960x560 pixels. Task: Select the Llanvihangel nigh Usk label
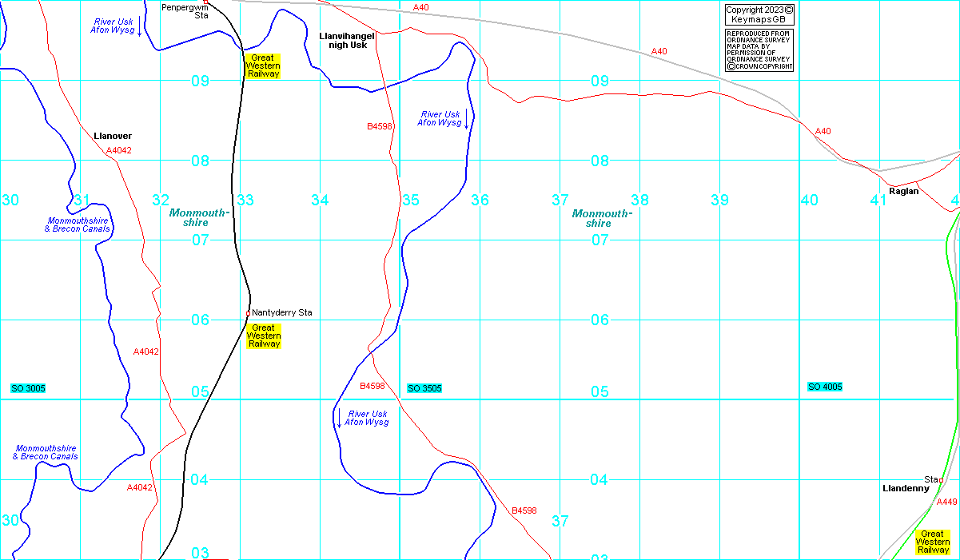347,41
